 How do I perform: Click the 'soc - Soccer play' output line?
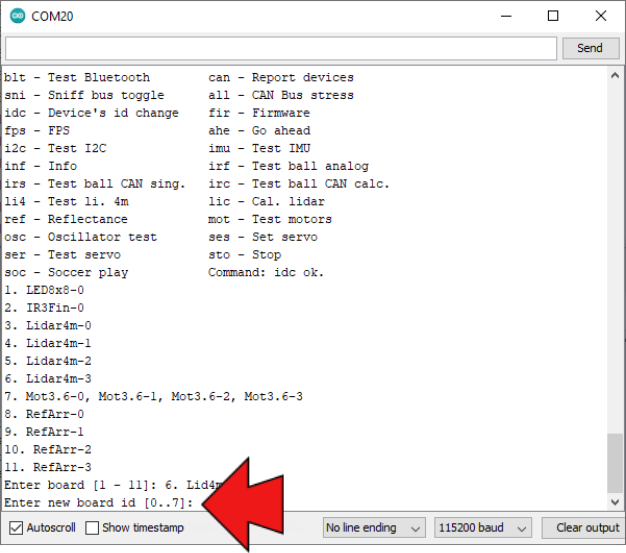click(x=66, y=272)
